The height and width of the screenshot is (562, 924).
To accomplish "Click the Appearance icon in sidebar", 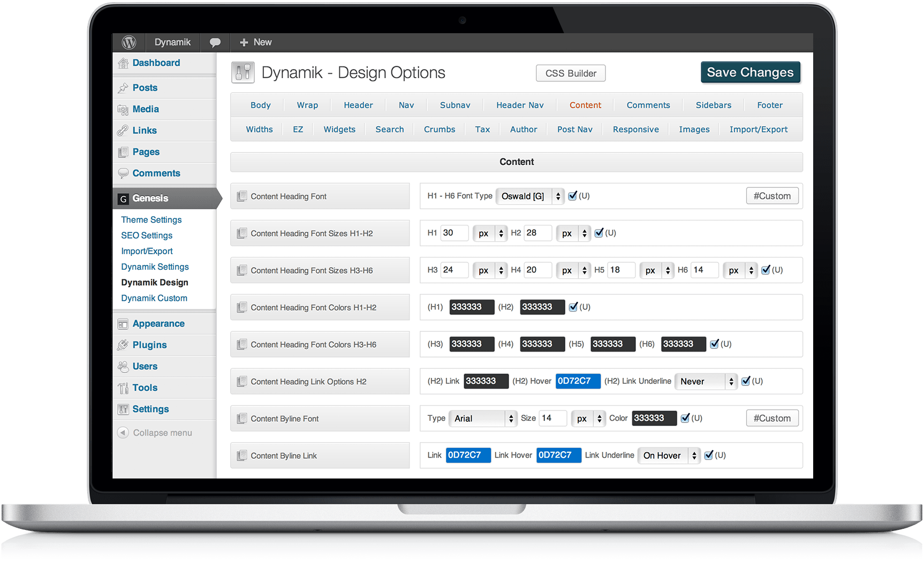I will point(123,324).
